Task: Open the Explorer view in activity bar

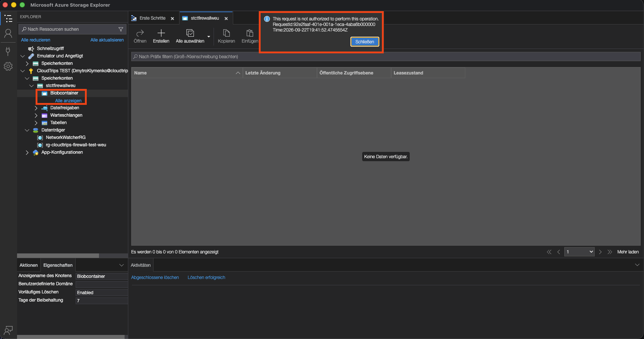Action: tap(8, 19)
